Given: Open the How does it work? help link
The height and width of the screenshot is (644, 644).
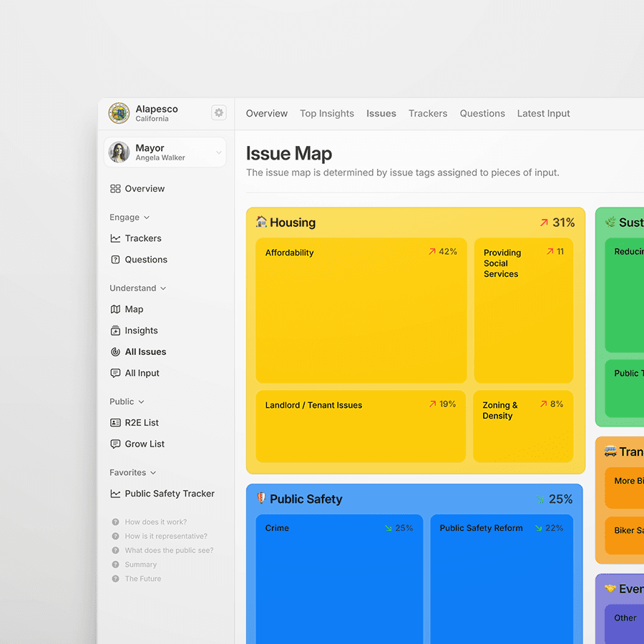Looking at the screenshot, I should (x=156, y=522).
